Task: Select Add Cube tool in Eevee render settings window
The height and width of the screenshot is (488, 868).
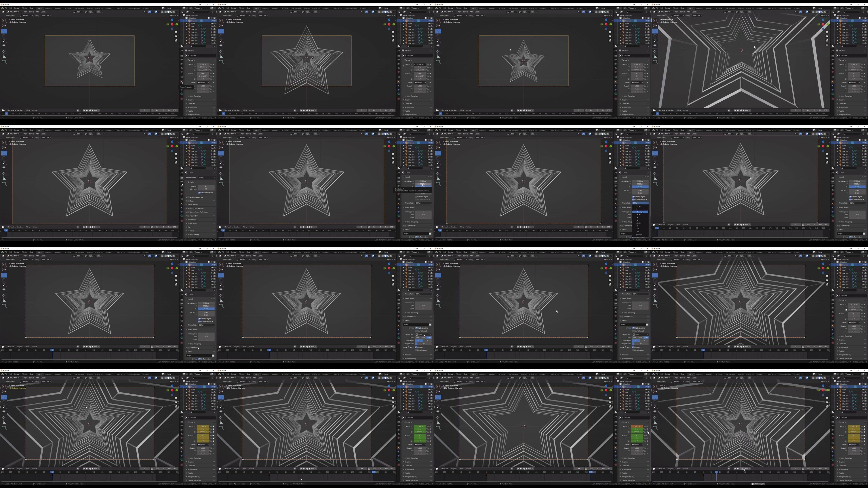Action: pyautogui.click(x=4, y=183)
